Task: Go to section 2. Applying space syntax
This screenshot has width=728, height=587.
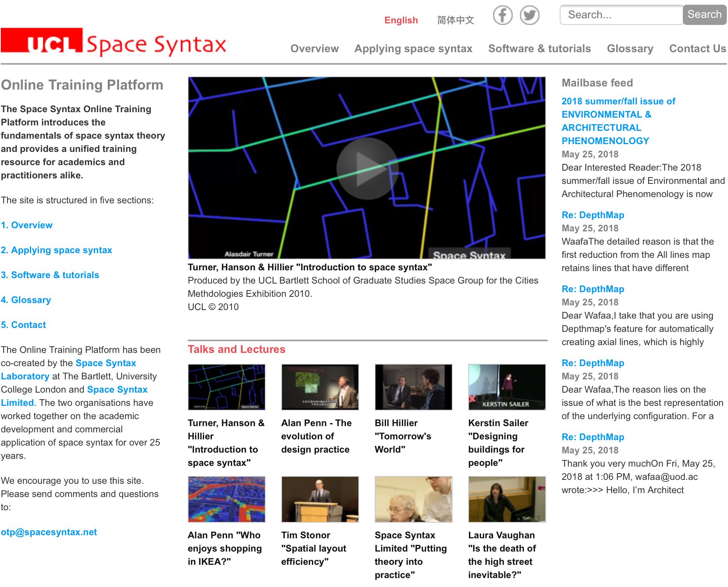Action: 56,250
